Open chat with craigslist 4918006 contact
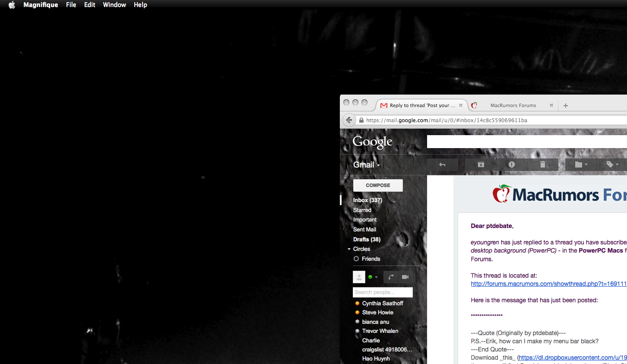Image resolution: width=627 pixels, height=364 pixels. (387, 350)
